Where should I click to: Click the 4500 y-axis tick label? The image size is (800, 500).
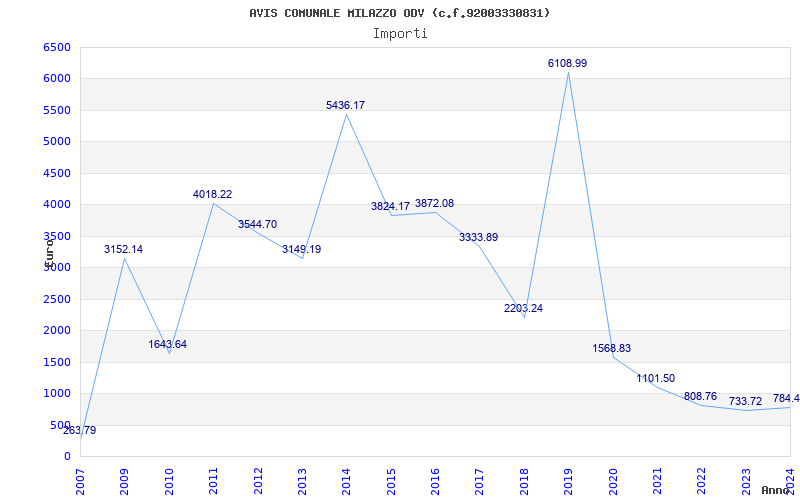coord(57,173)
